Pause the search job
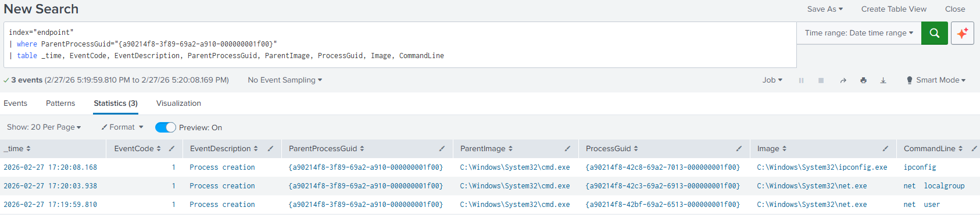The height and width of the screenshot is (218, 980). coord(801,80)
